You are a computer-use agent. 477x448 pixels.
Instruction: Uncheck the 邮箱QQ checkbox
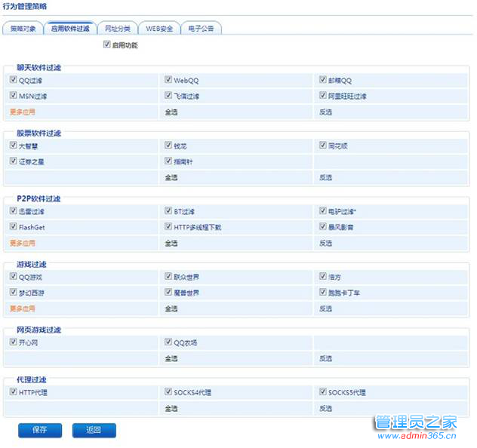323,80
